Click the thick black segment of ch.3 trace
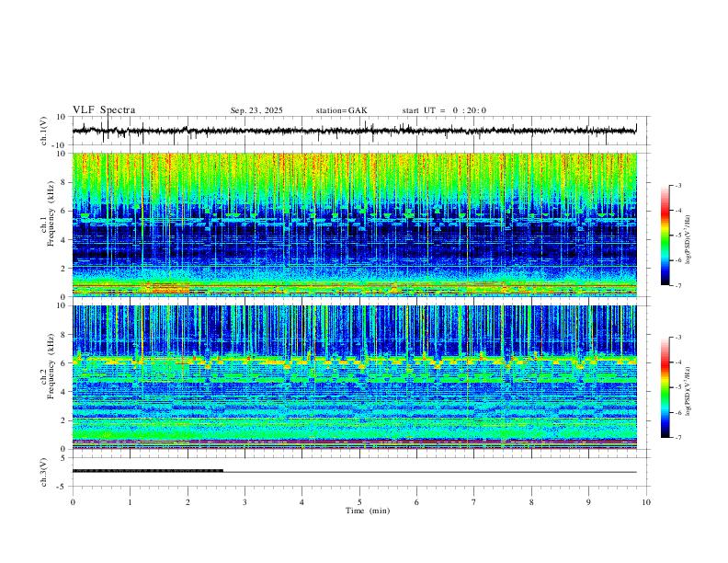The image size is (728, 563). click(148, 471)
